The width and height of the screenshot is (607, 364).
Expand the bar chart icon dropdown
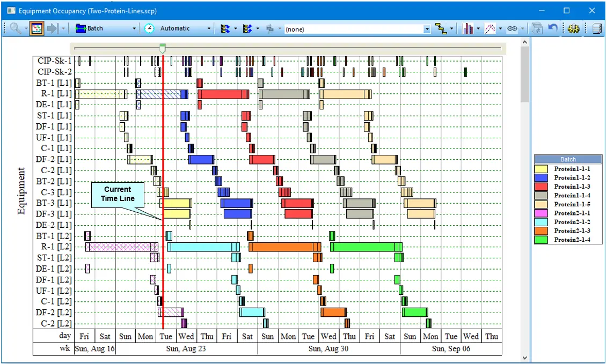[x=478, y=28]
